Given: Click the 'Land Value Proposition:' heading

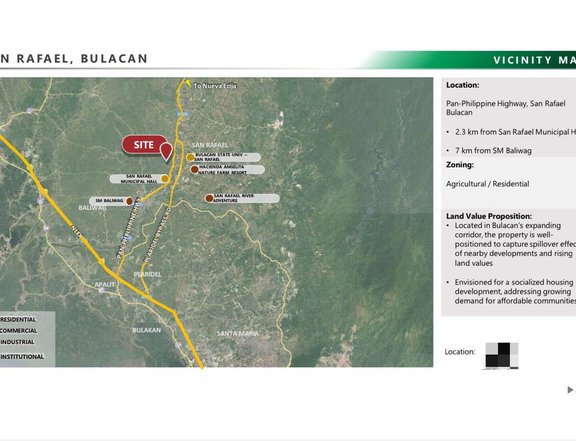Looking at the screenshot, I should [x=489, y=216].
